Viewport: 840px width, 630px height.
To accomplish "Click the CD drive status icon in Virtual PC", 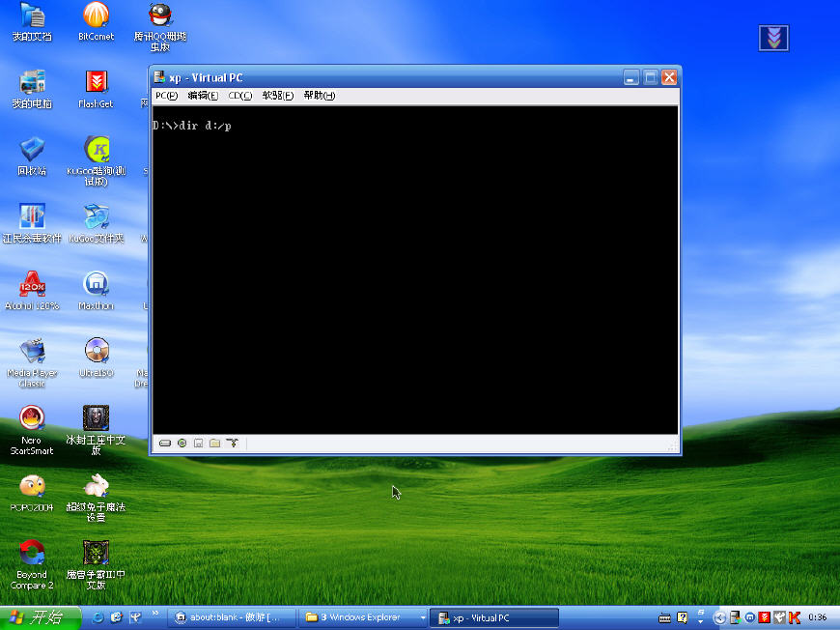I will point(182,444).
